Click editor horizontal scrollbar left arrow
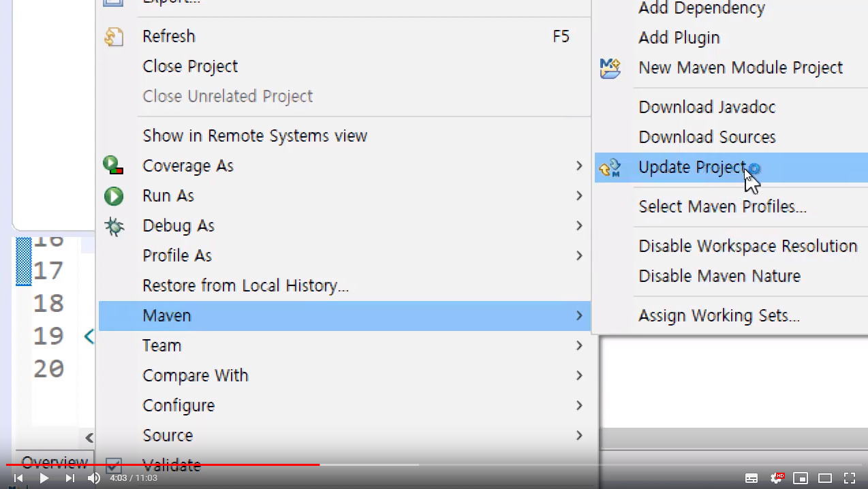Screen dimensions: 868x489 [x=89, y=437]
